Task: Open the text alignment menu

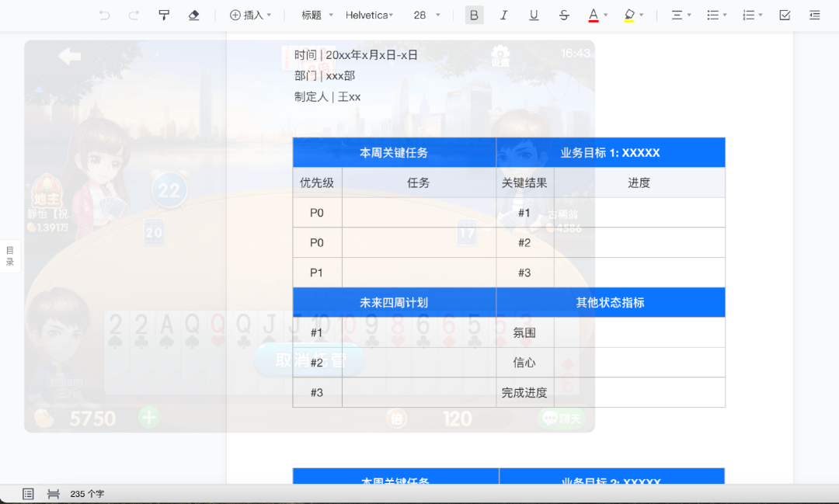Action: (x=681, y=15)
